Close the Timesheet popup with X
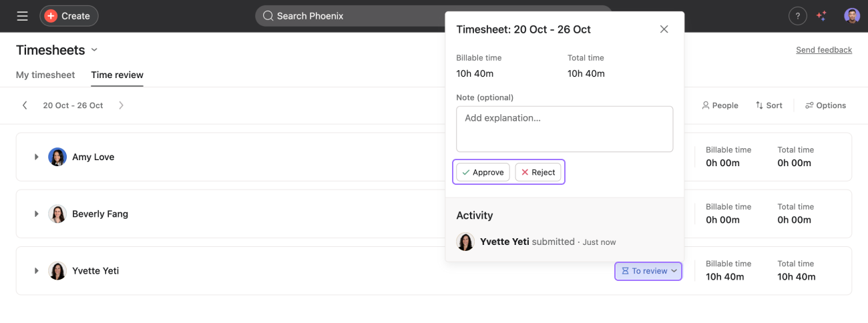This screenshot has height=323, width=868. click(664, 29)
